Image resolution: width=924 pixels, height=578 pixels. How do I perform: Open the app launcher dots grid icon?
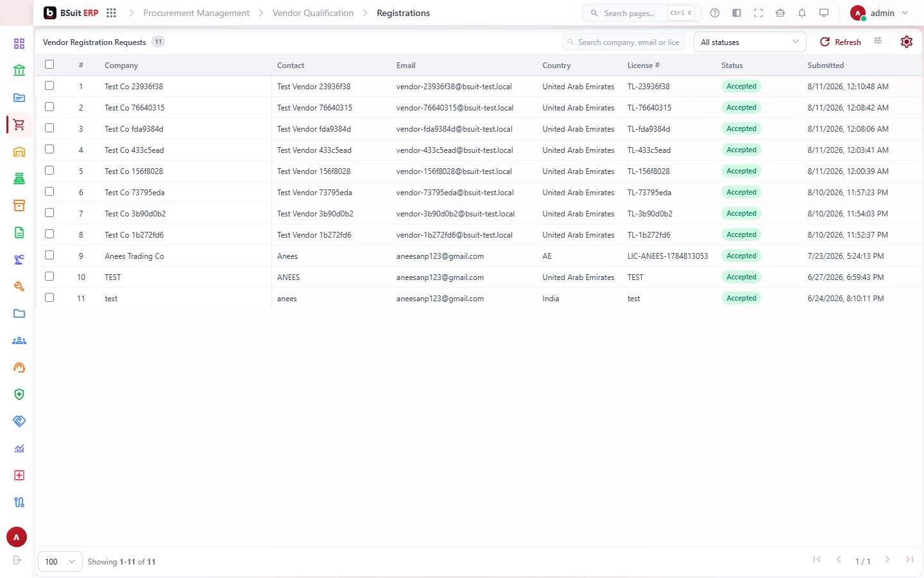(x=111, y=13)
